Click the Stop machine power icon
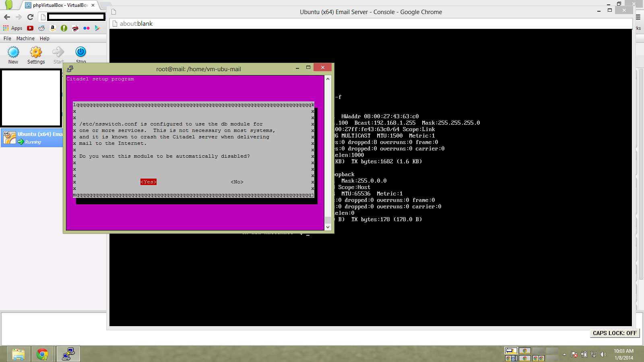The image size is (644, 362). click(x=80, y=51)
